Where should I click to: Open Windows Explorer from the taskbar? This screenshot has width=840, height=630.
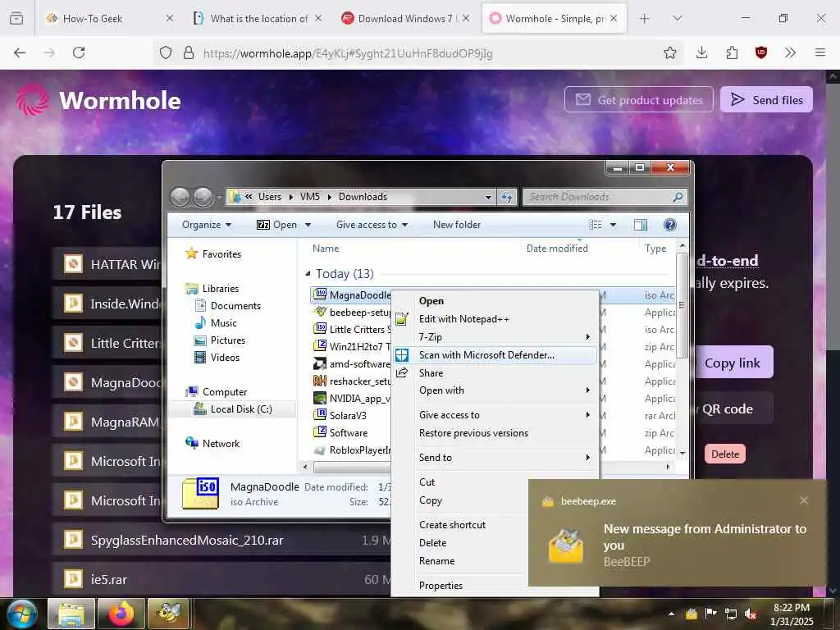coord(71,614)
